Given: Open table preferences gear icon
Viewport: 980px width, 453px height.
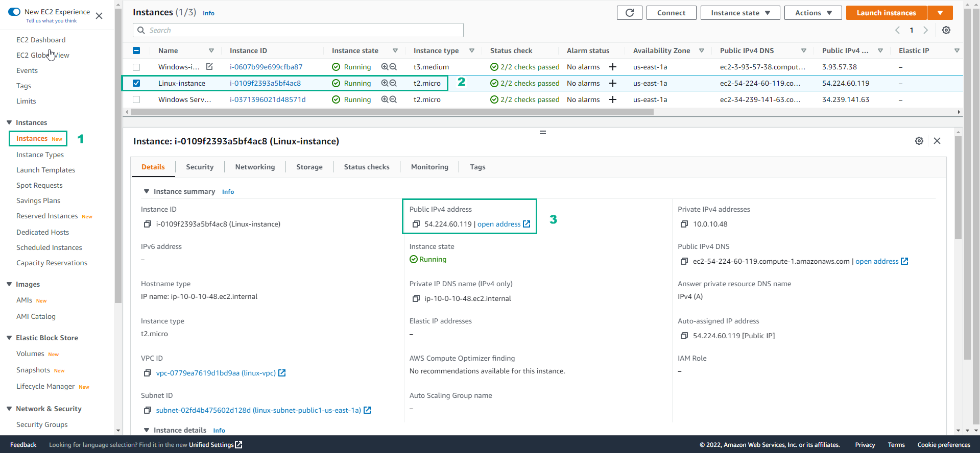Looking at the screenshot, I should 946,30.
